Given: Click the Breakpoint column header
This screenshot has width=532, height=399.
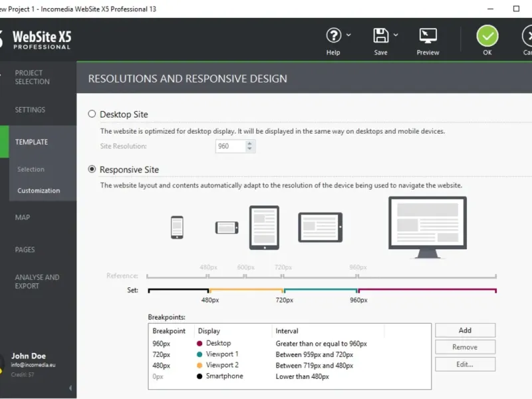Looking at the screenshot, I should click(x=169, y=331).
